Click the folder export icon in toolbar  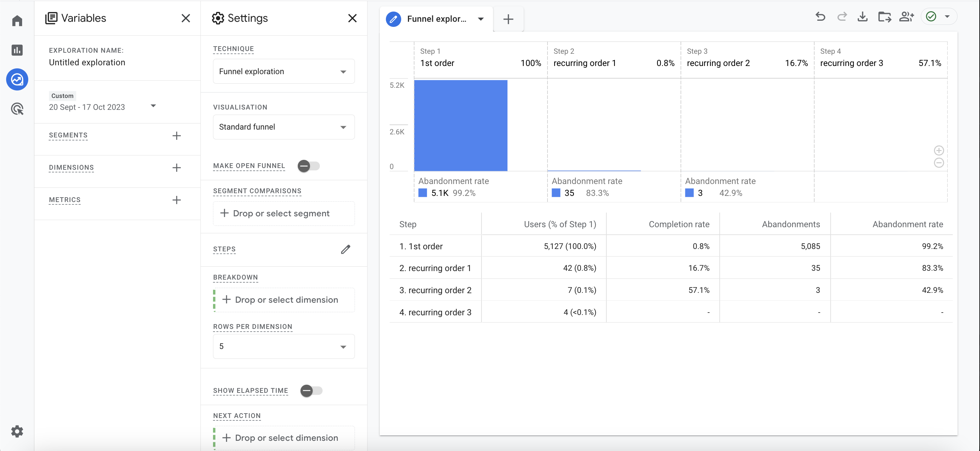884,17
